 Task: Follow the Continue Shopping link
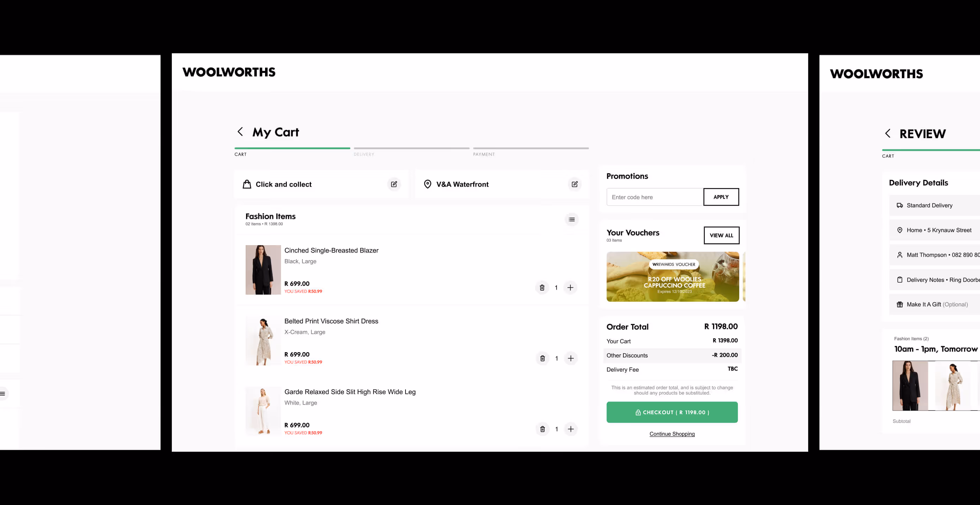click(672, 434)
